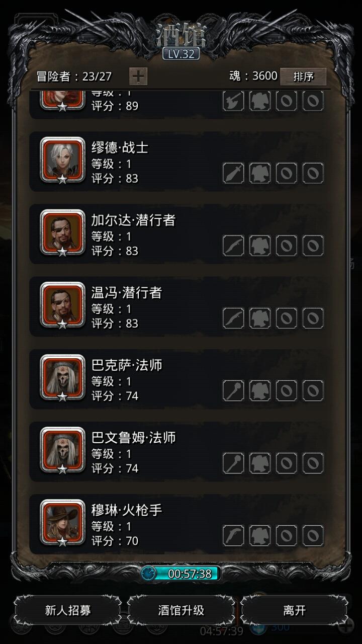Tap the 00:57:38 countdown timer bar
Viewport: 362px width, 644px height.
(181, 574)
